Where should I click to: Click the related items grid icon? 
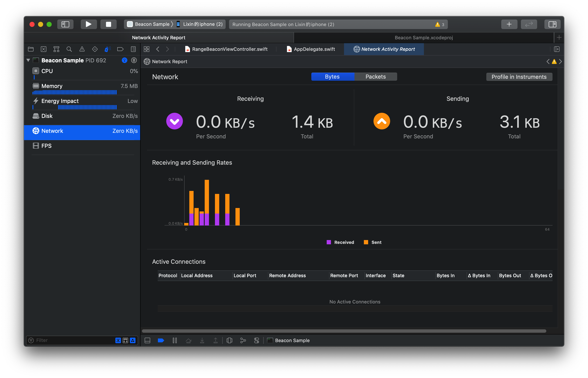tap(147, 49)
